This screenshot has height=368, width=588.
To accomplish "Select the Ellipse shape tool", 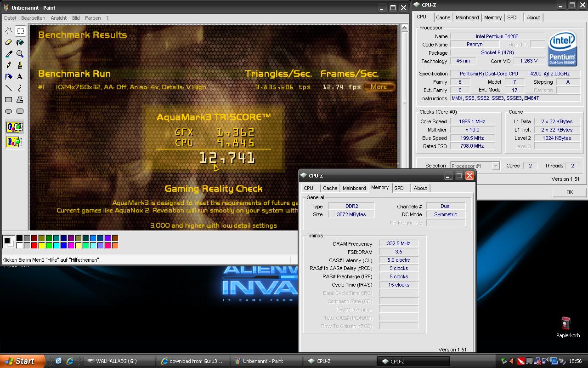I will (9, 111).
